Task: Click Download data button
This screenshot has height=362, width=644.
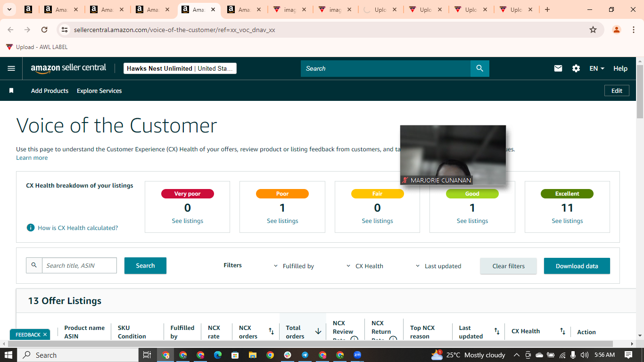Action: coord(577,266)
